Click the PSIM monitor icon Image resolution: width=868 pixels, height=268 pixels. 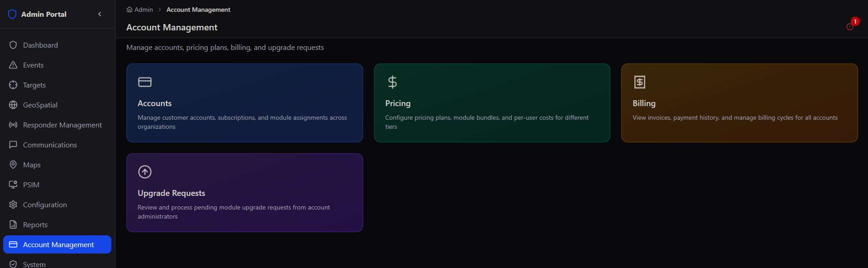coord(13,185)
